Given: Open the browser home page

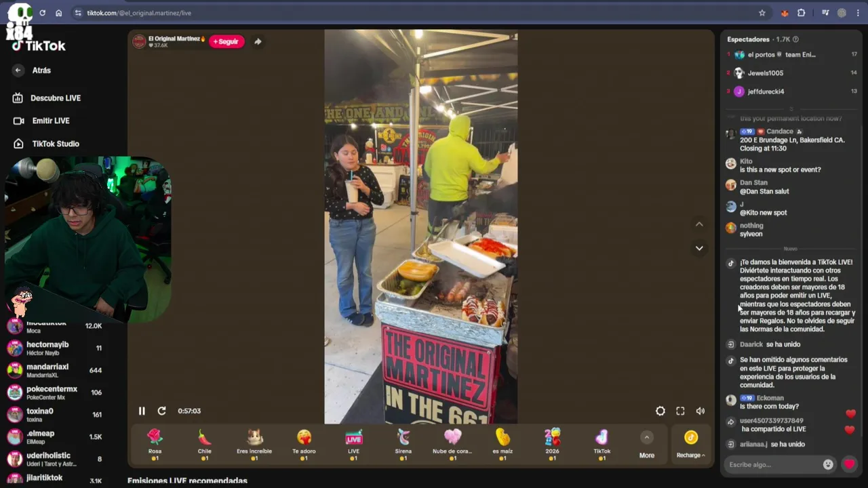Looking at the screenshot, I should point(59,13).
